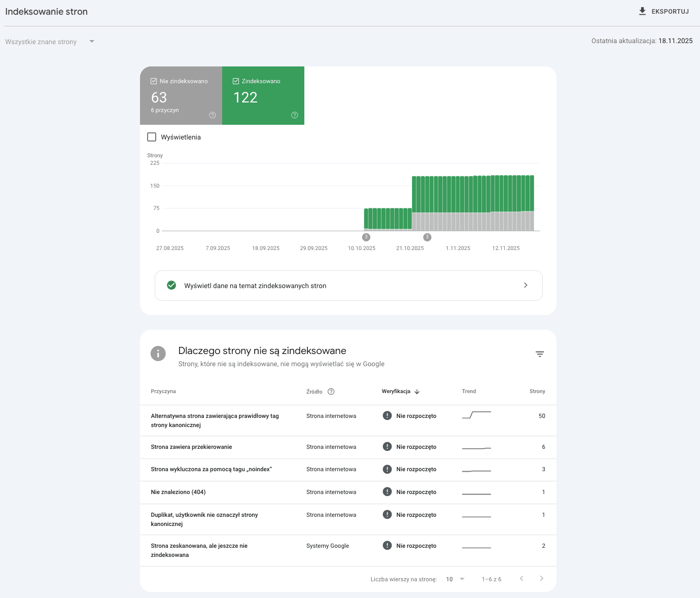This screenshot has width=700, height=598.
Task: Click warning icon in 404 row
Action: (387, 491)
